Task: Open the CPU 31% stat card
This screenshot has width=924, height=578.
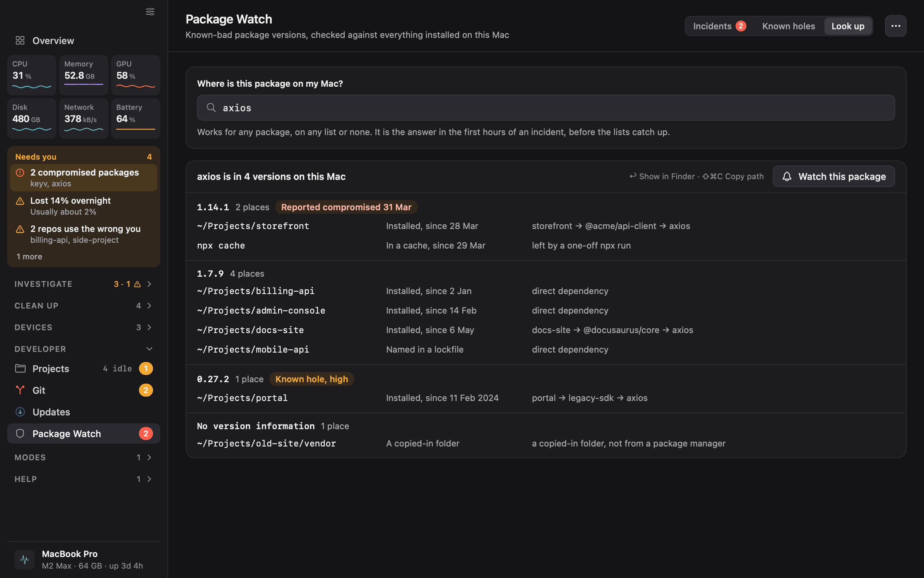Action: click(32, 75)
